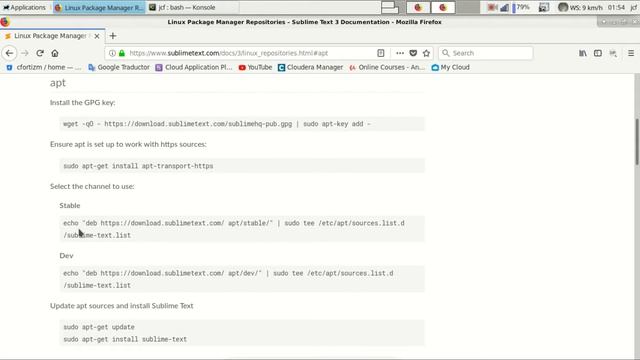Screen dimensions: 640x360
Task: Click inside the Search box
Action: (x=486, y=53)
